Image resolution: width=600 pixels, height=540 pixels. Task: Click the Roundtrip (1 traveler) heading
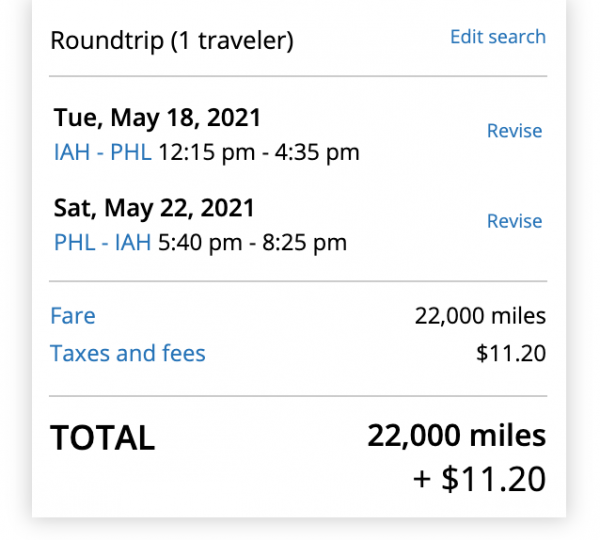point(171,41)
